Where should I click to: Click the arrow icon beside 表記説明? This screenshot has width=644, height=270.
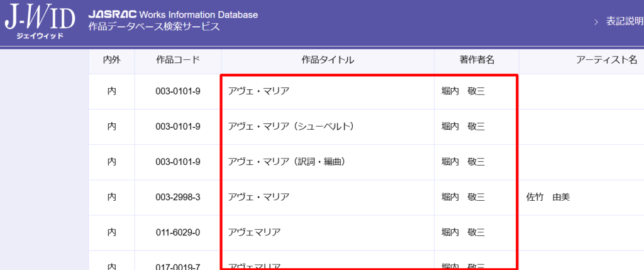(x=596, y=22)
